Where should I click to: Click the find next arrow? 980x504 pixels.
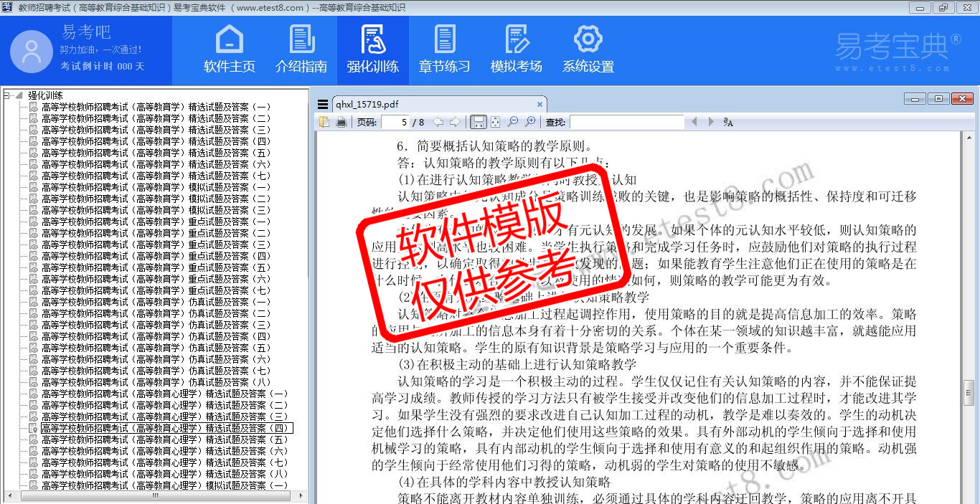711,122
